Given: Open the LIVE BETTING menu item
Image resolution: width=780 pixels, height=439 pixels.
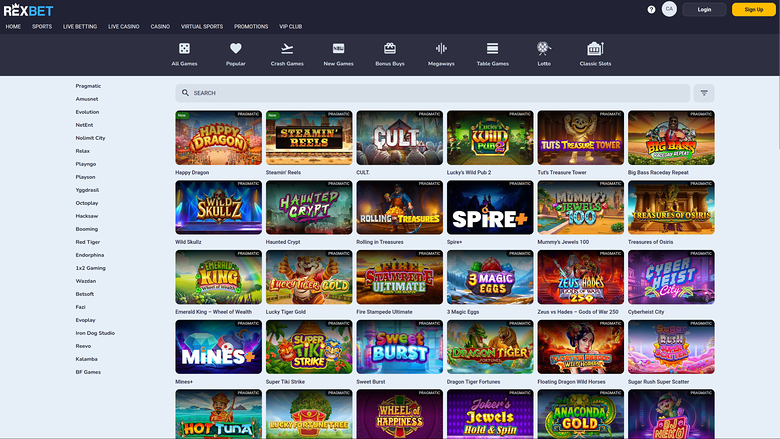Looking at the screenshot, I should coord(80,27).
